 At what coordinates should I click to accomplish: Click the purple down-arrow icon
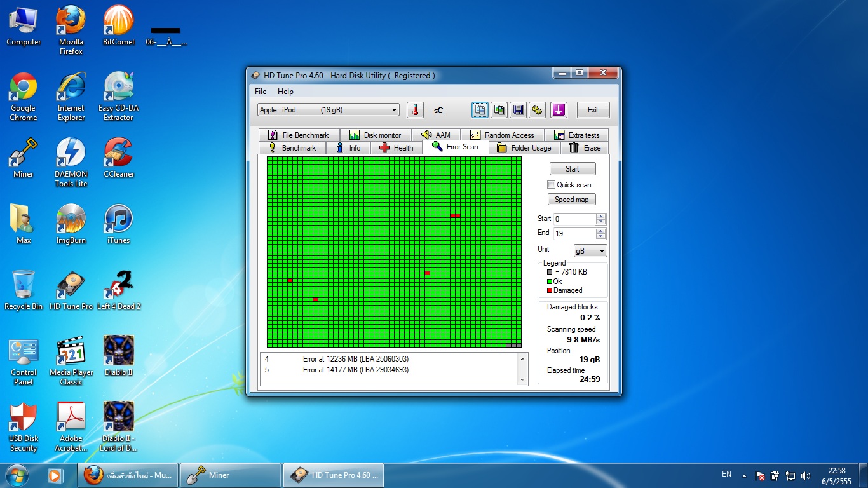559,110
